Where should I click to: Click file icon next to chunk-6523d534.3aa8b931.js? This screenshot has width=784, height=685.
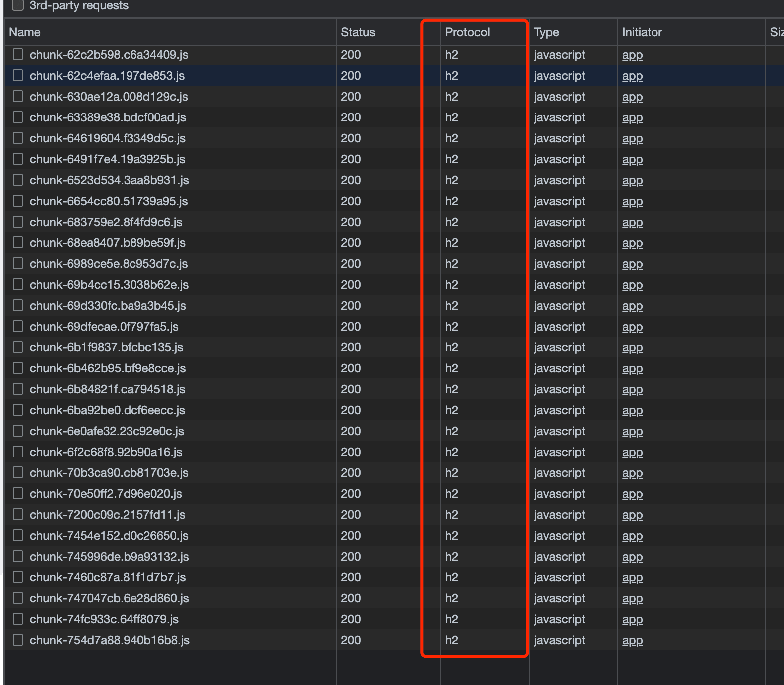[x=18, y=180]
